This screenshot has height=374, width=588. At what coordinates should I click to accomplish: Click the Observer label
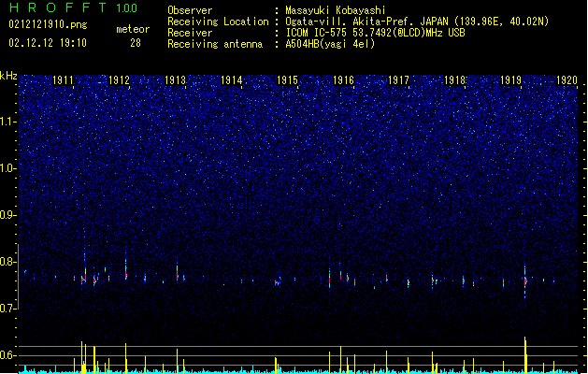190,10
